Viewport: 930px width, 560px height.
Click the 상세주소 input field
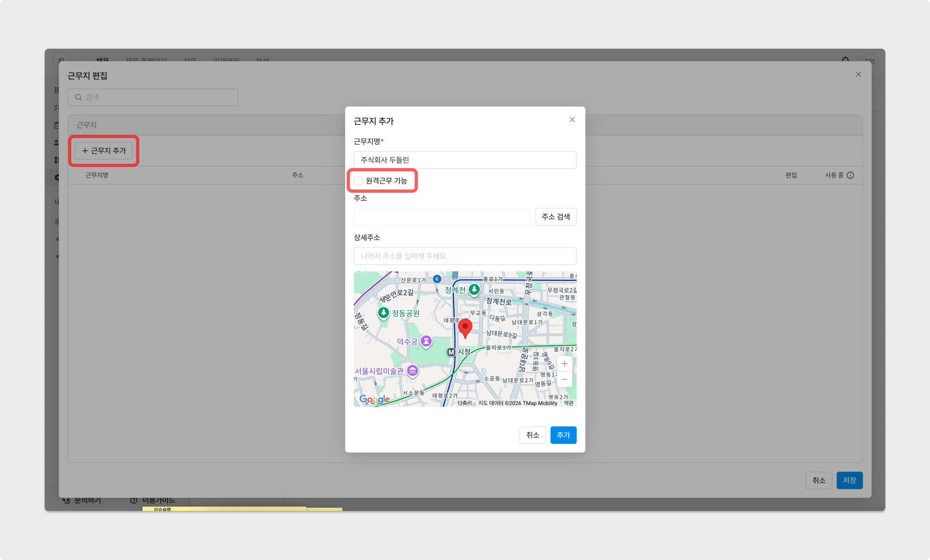[465, 256]
